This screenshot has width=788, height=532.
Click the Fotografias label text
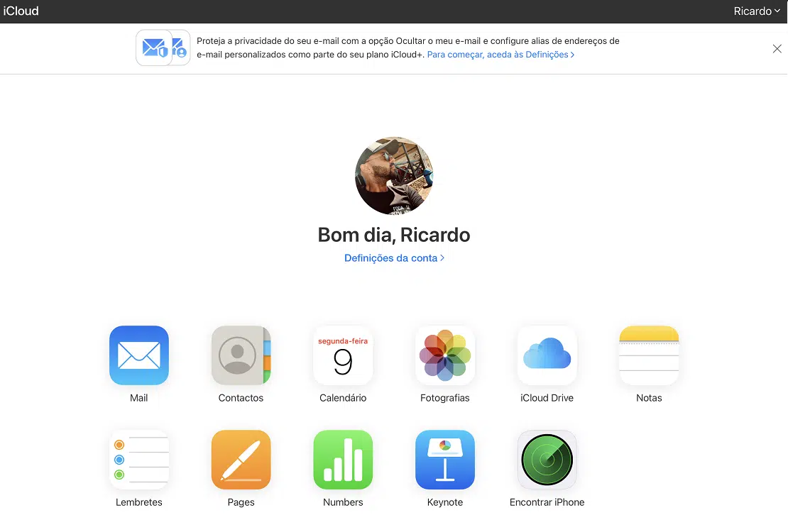pos(444,398)
